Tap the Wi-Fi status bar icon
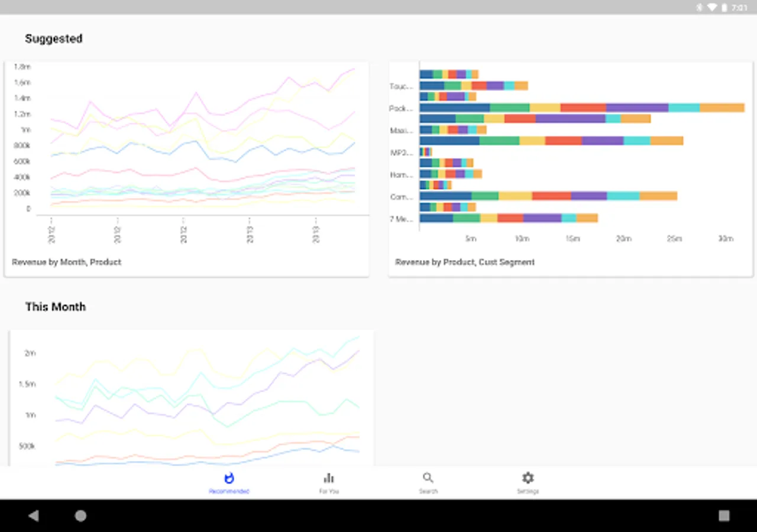The height and width of the screenshot is (532, 757). [x=711, y=7]
